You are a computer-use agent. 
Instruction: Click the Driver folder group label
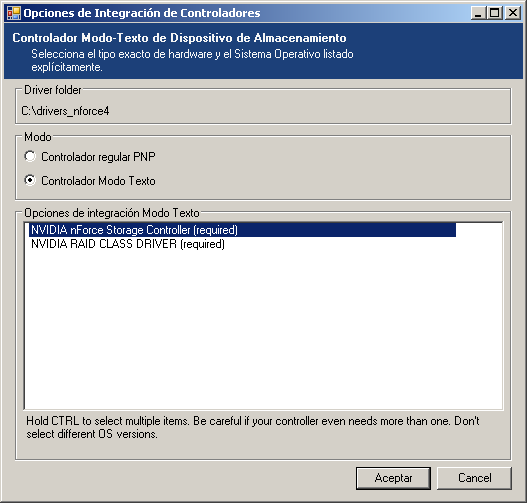53,90
